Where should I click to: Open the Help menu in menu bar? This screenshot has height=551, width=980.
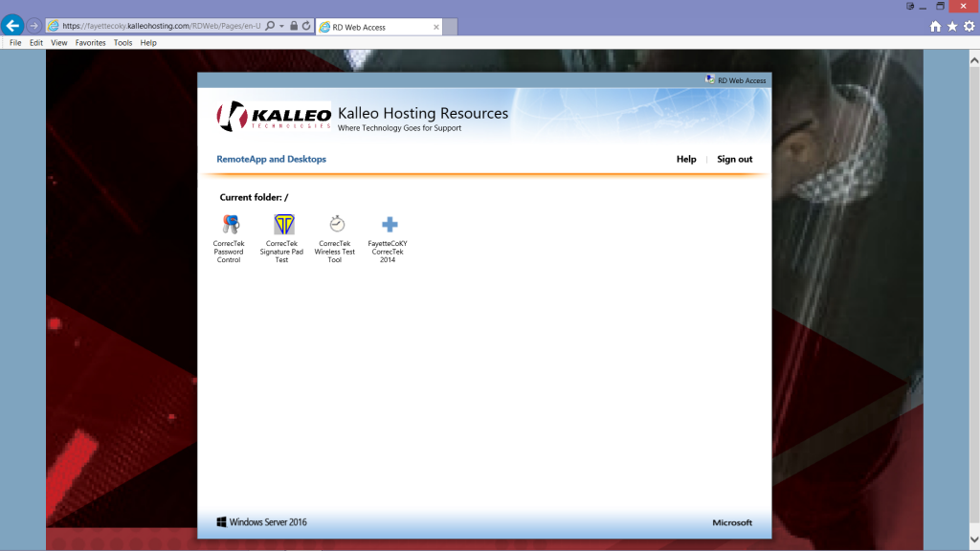148,42
